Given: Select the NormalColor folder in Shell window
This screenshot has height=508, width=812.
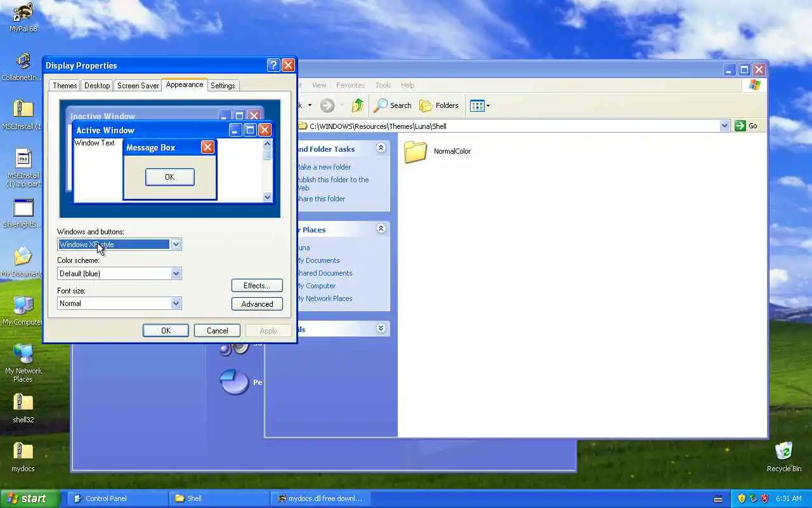Looking at the screenshot, I should pos(438,151).
